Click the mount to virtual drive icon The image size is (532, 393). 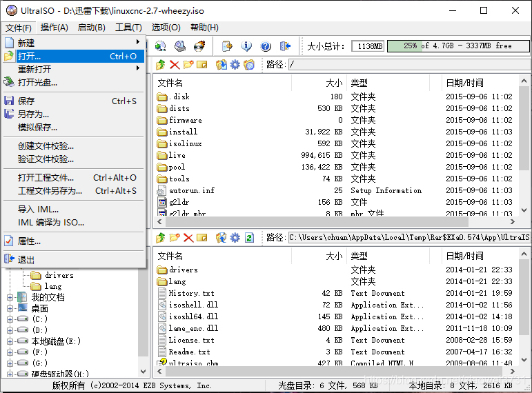click(180, 46)
